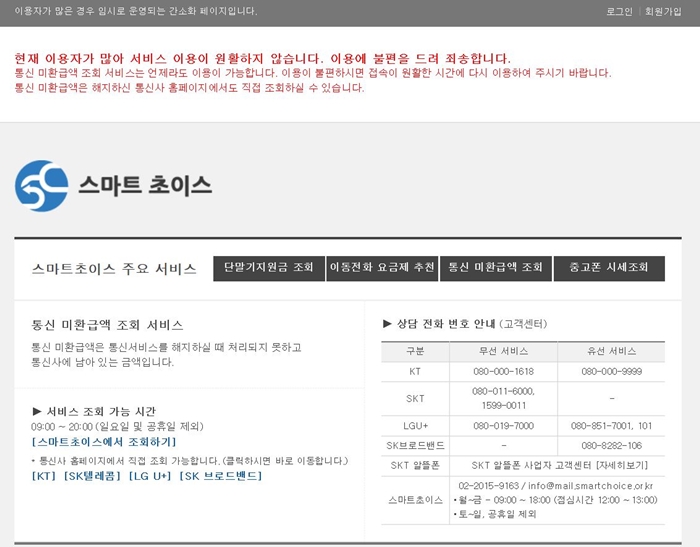Open the [SK 브로드밴드] carrier link
The height and width of the screenshot is (547, 700).
pos(221,476)
